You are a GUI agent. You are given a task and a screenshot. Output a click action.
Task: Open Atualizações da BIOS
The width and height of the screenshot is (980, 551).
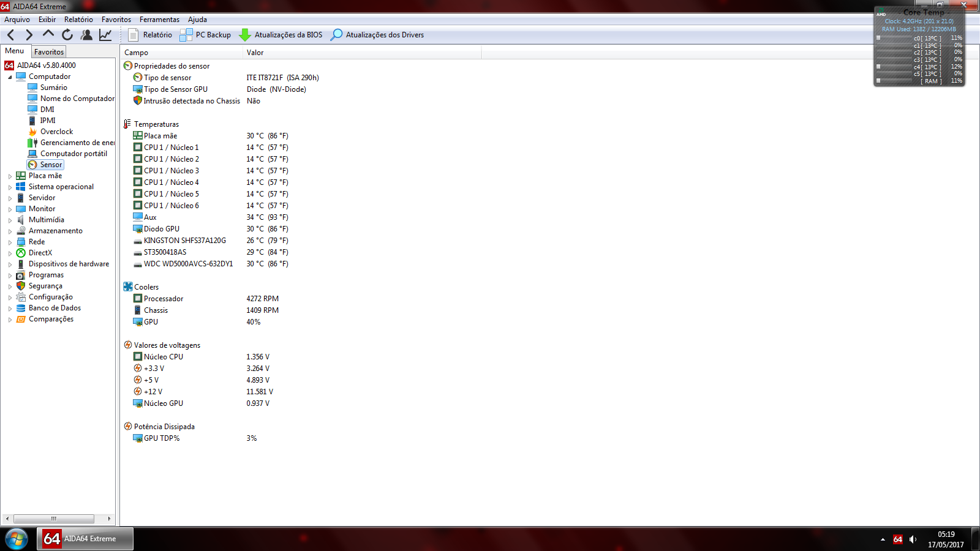281,35
